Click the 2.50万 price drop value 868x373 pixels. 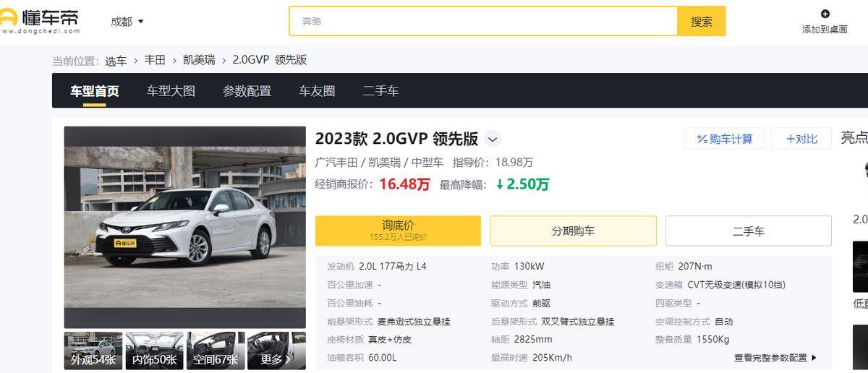[x=528, y=184]
